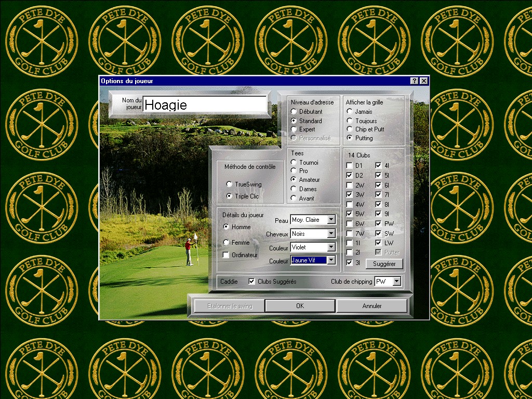Toggle the LW wedge checkbox
This screenshot has height=399, width=532.
click(379, 243)
